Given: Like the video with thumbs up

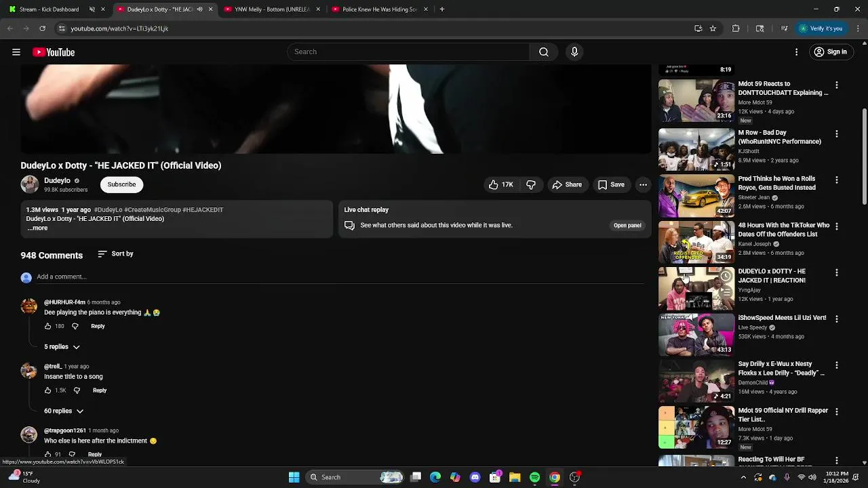Looking at the screenshot, I should pyautogui.click(x=501, y=184).
